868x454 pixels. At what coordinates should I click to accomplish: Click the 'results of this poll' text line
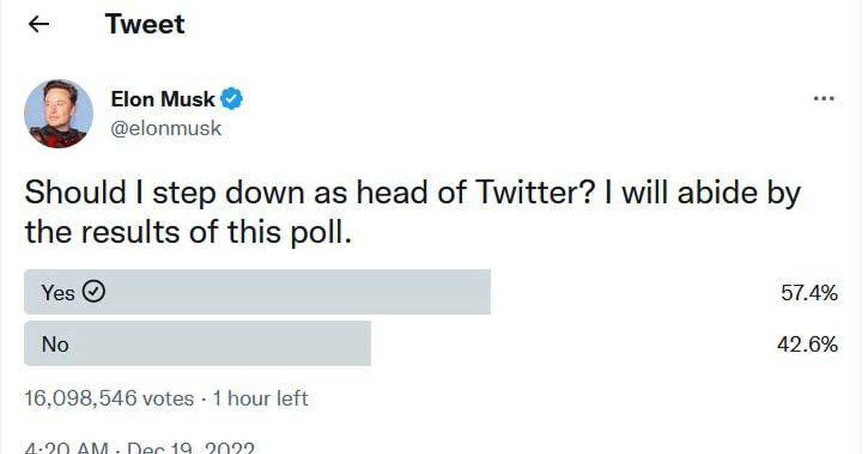coord(188,231)
